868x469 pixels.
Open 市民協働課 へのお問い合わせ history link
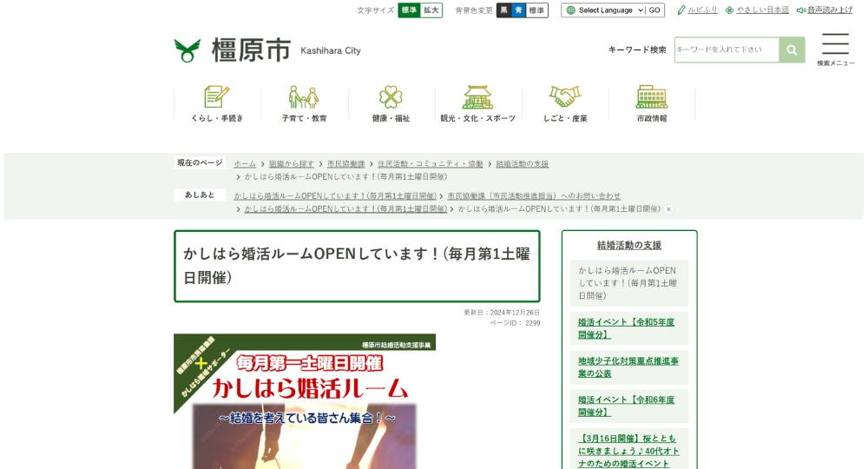pyautogui.click(x=534, y=196)
